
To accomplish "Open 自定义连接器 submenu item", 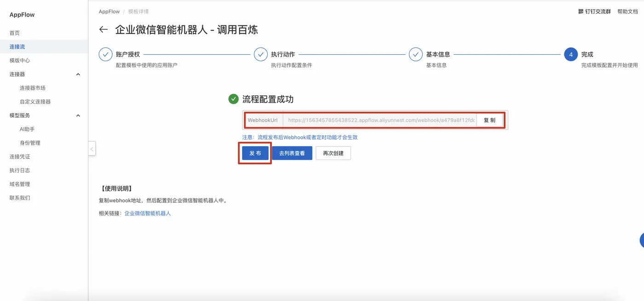I will coord(35,102).
